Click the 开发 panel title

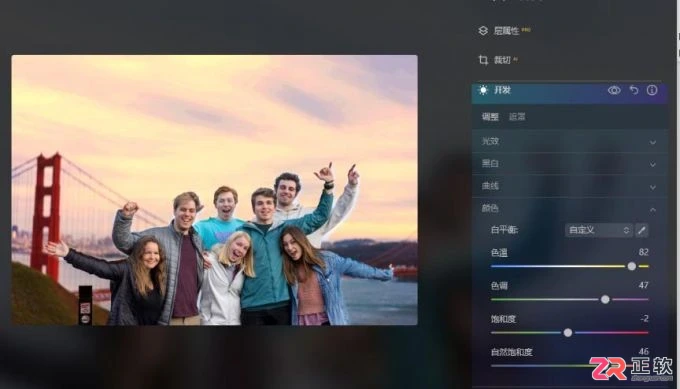[502, 90]
